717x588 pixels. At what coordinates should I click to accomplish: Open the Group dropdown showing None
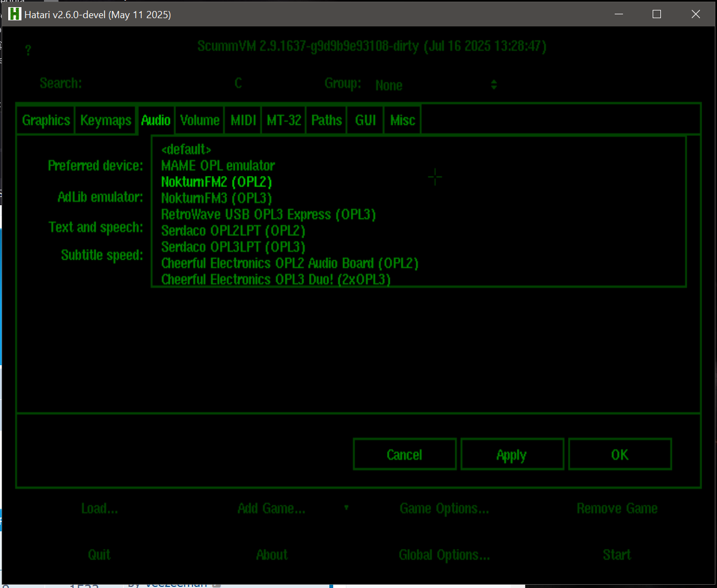tap(436, 85)
